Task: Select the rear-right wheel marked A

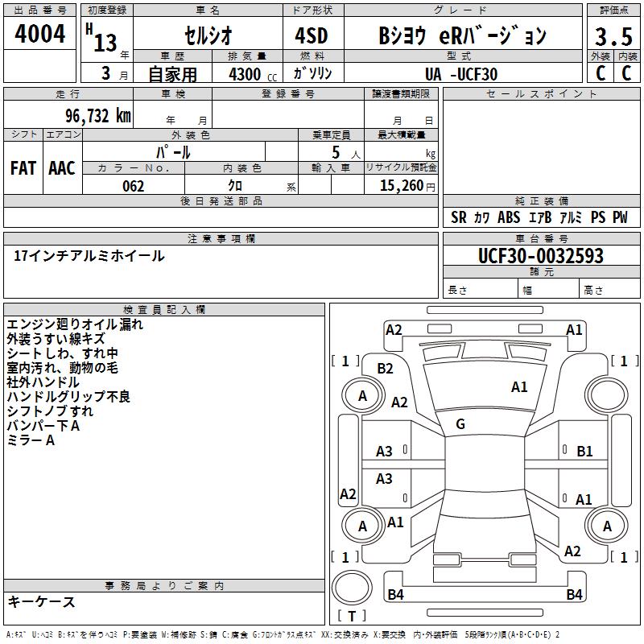Action: click(x=607, y=526)
